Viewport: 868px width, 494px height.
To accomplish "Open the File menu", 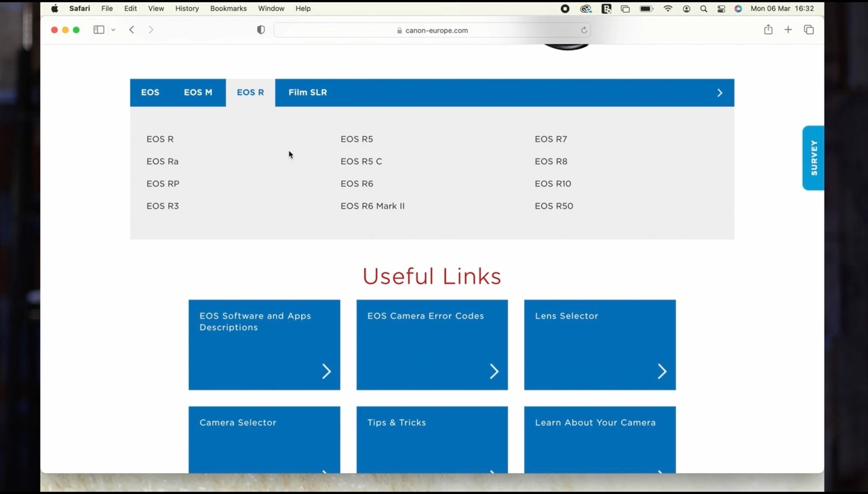I will pos(107,9).
